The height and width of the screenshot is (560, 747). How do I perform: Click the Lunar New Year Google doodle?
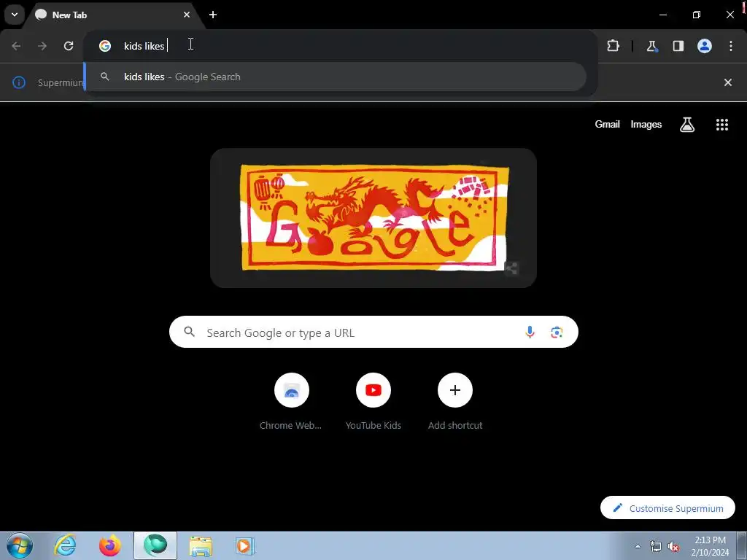374,217
